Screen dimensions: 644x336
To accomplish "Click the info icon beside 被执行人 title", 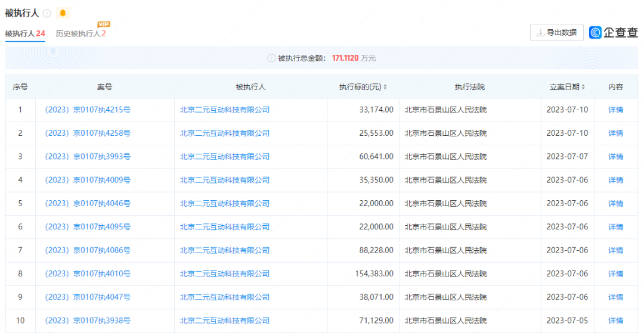I will (47, 14).
